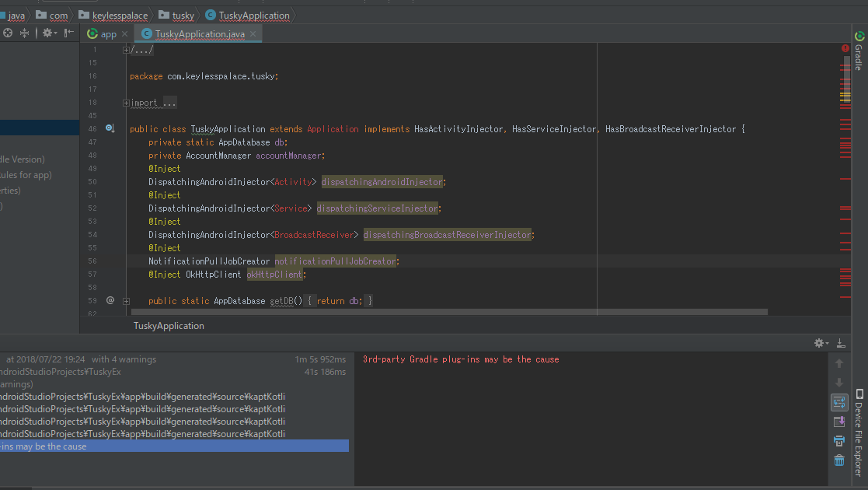Click the hide build panel download icon

click(x=841, y=343)
